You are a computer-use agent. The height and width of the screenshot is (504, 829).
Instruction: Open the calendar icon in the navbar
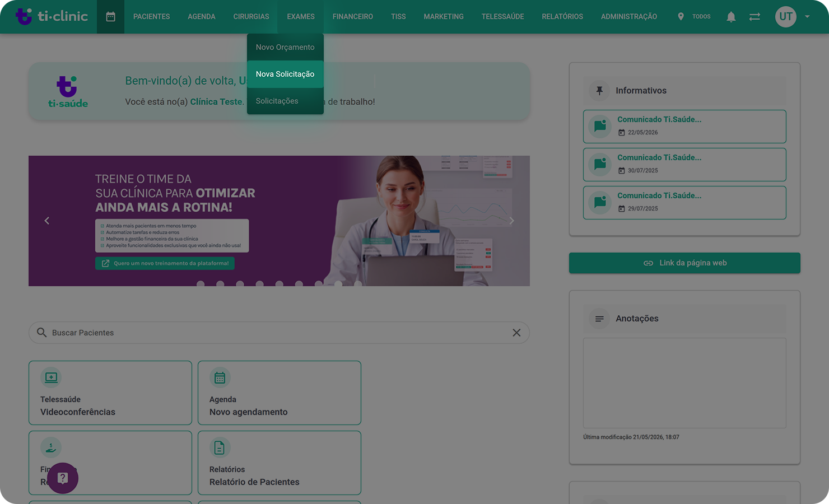(110, 17)
